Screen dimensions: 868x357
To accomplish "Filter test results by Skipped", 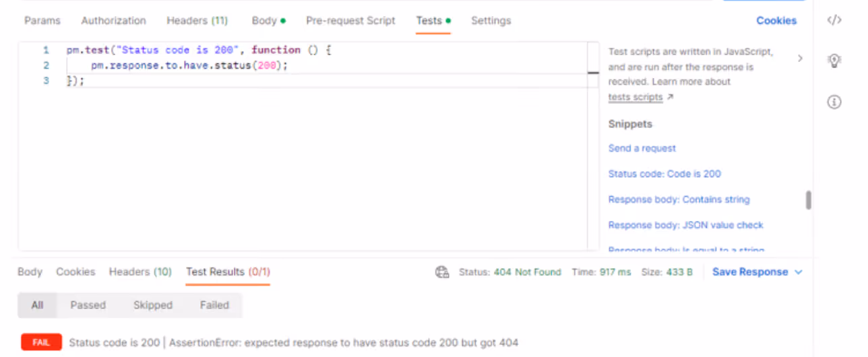I will pyautogui.click(x=153, y=305).
